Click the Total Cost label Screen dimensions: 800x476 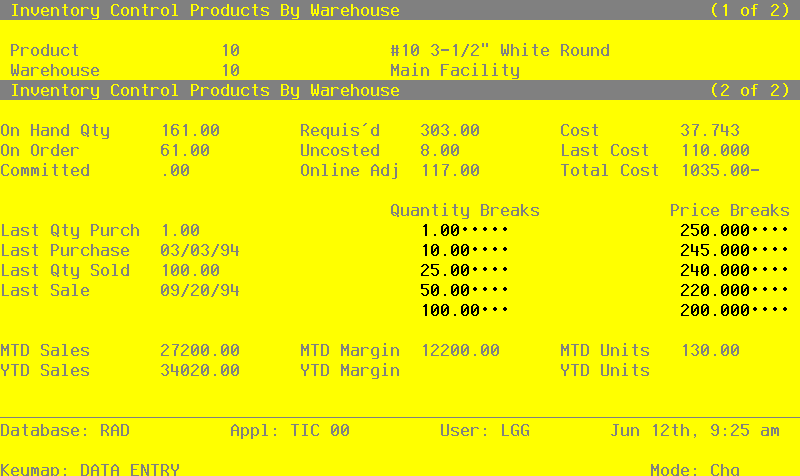[610, 170]
